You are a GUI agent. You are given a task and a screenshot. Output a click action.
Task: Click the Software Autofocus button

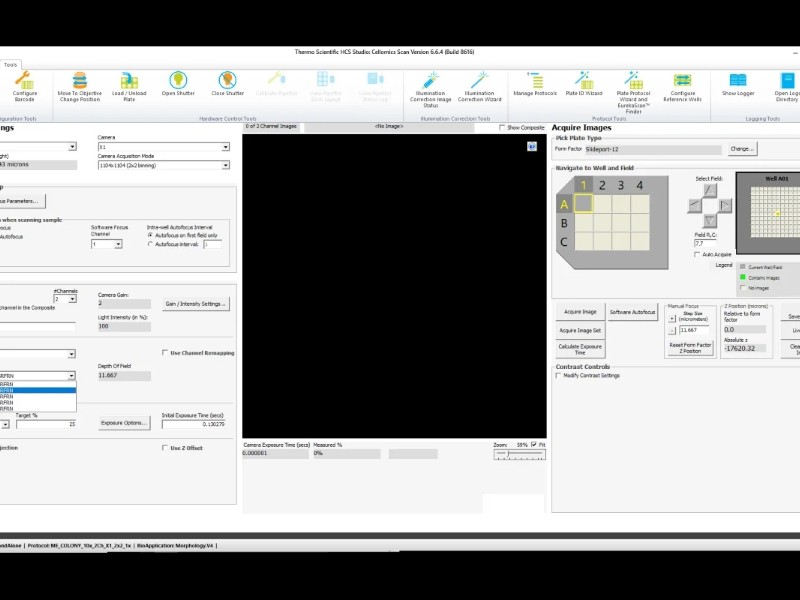(x=633, y=312)
